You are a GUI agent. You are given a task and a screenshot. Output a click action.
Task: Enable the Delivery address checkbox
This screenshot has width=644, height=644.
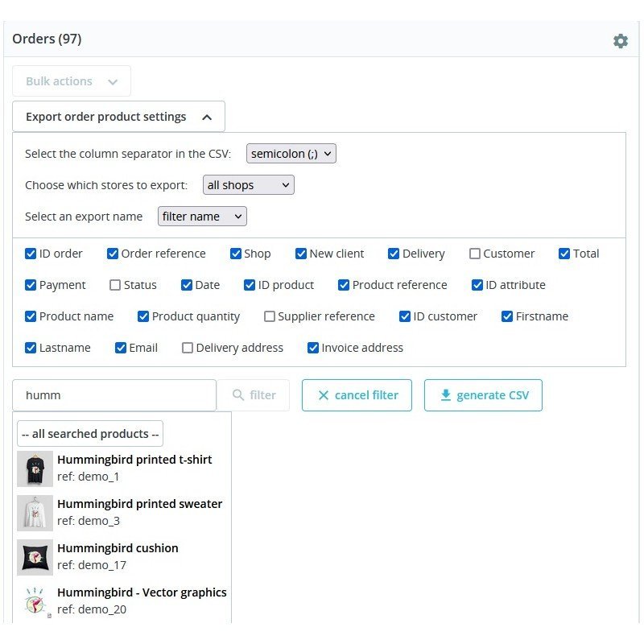pyautogui.click(x=188, y=348)
